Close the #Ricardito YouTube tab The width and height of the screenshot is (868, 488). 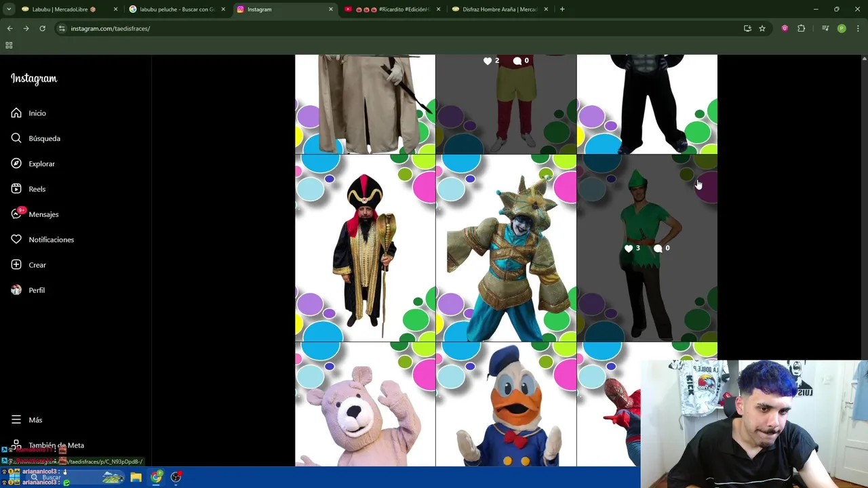[438, 9]
